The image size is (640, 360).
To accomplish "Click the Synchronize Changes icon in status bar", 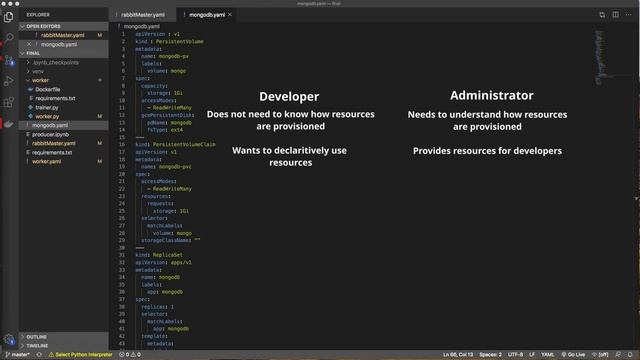I will click(x=39, y=355).
